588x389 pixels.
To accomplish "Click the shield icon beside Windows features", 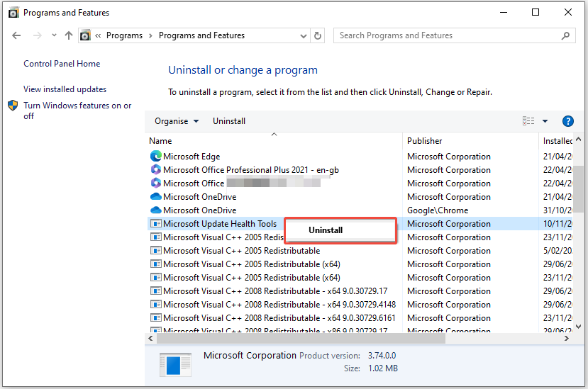I will [13, 106].
